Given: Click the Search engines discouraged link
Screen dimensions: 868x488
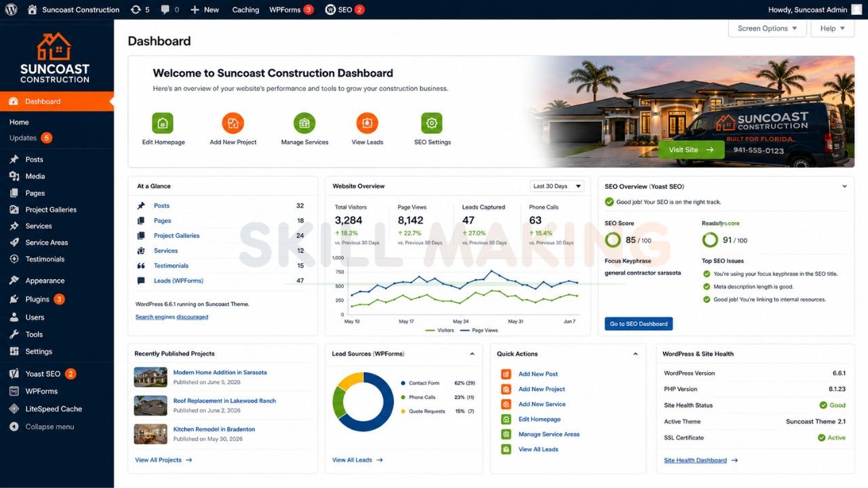Looking at the screenshot, I should click(x=172, y=317).
